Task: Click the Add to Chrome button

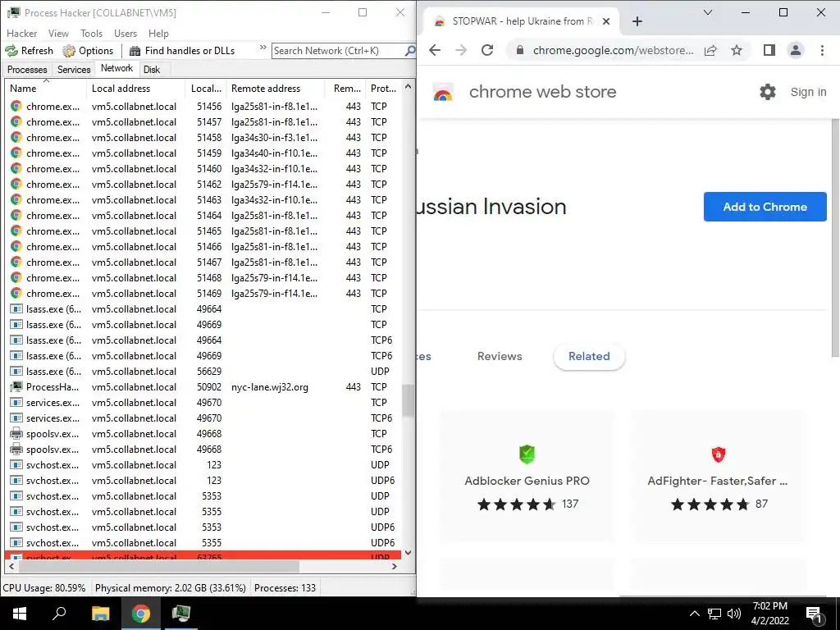Action: coord(765,207)
